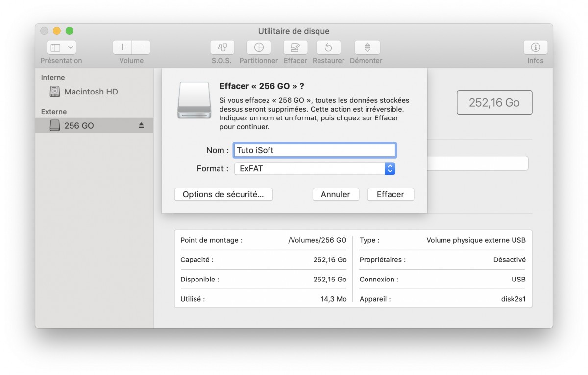Show drive Infos
The width and height of the screenshot is (588, 375).
click(x=535, y=47)
